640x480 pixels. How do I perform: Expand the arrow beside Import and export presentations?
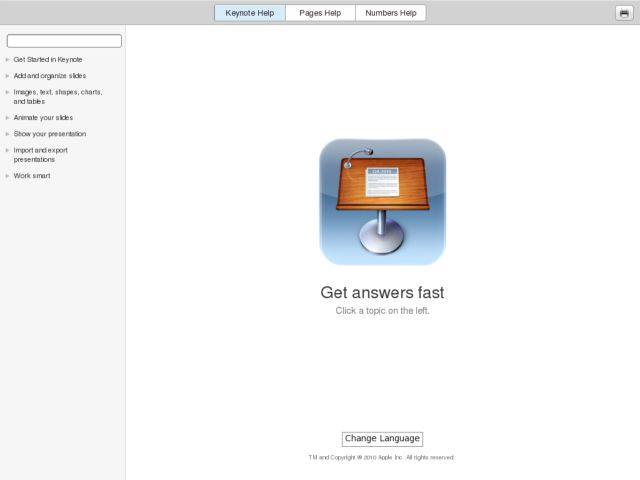pos(8,150)
